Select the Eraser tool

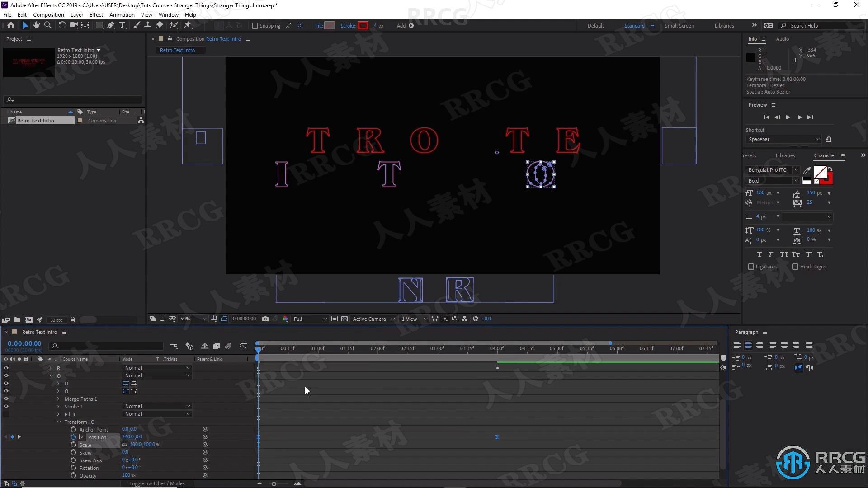(159, 25)
